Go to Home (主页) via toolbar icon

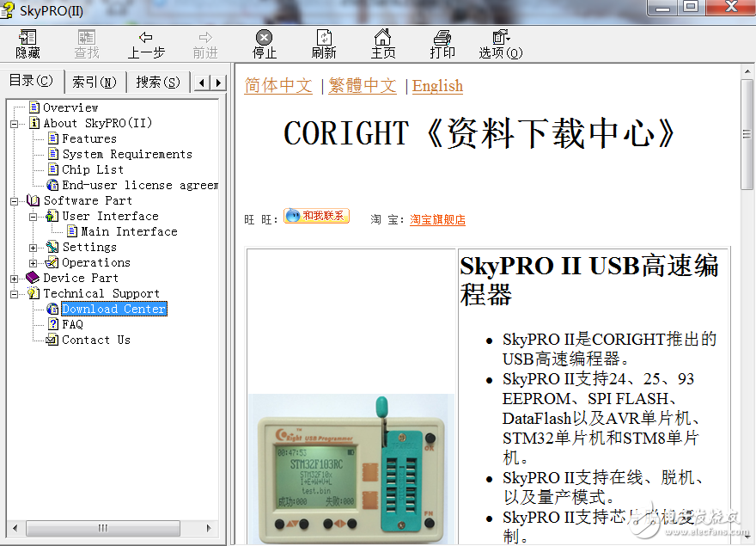tap(383, 38)
